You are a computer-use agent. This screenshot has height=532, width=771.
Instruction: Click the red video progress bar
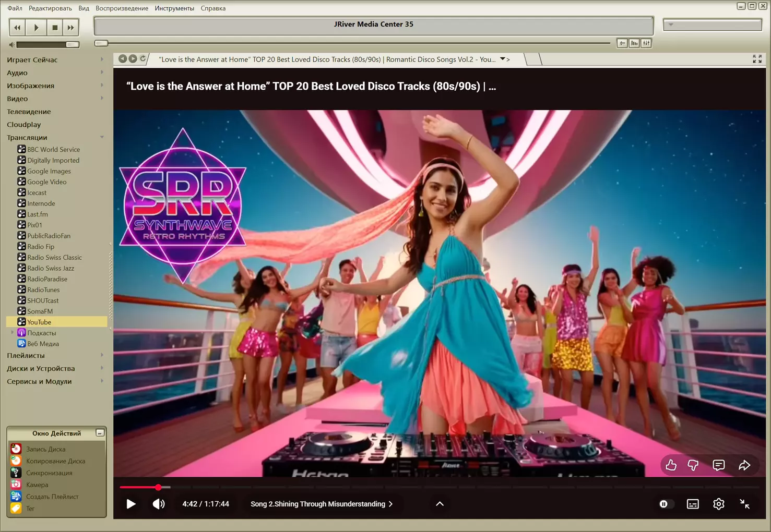[x=138, y=487]
